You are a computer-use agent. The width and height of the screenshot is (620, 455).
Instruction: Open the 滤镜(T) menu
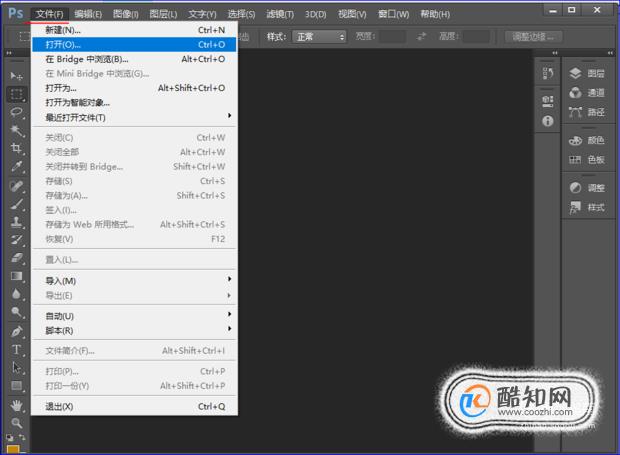click(280, 14)
